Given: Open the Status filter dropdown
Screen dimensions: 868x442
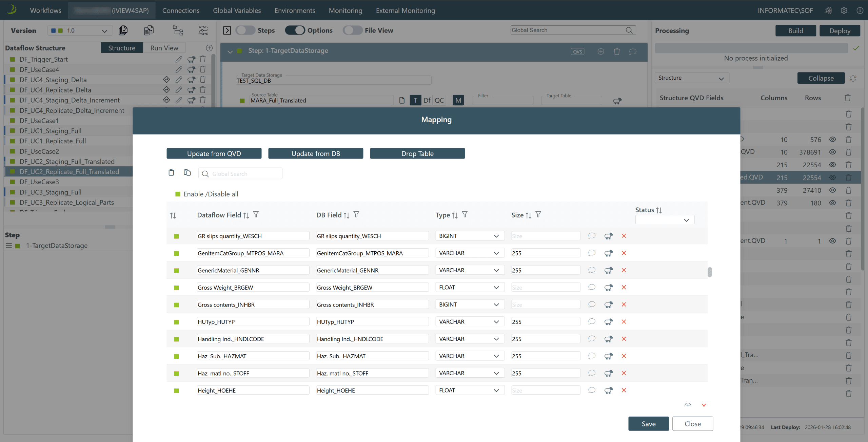Looking at the screenshot, I should point(664,220).
